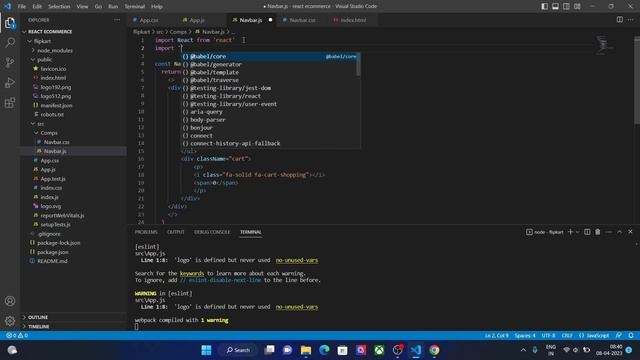Open the launch profile dropdown next to plus

(x=577, y=232)
